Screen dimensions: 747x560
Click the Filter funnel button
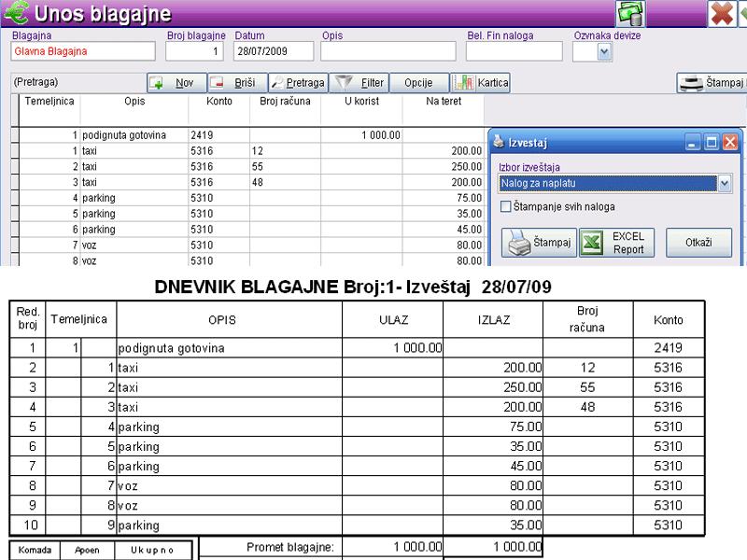[359, 83]
